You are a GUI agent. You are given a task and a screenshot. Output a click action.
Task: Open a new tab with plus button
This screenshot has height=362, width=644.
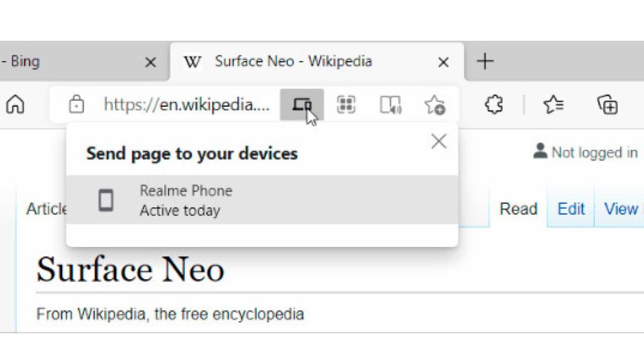(x=485, y=61)
